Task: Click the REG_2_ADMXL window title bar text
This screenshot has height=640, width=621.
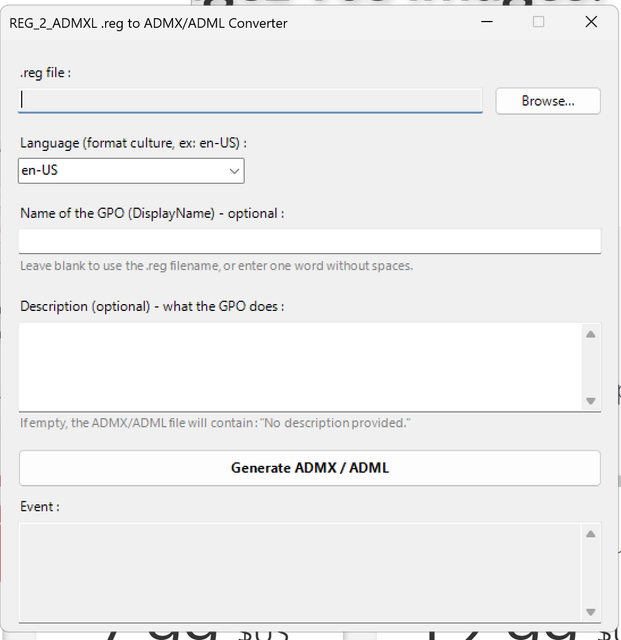Action: point(148,23)
